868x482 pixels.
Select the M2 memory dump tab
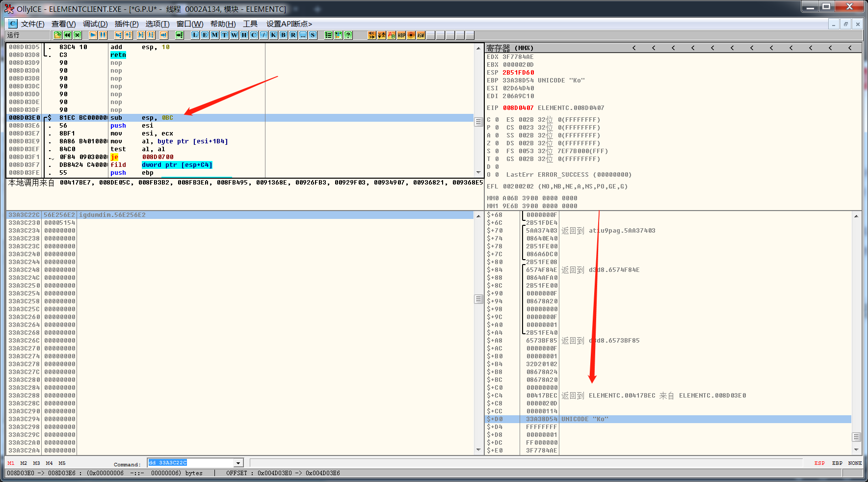pyautogui.click(x=24, y=463)
